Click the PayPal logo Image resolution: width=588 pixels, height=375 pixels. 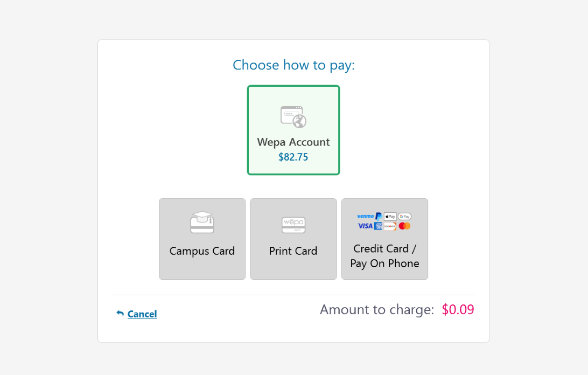tap(379, 216)
